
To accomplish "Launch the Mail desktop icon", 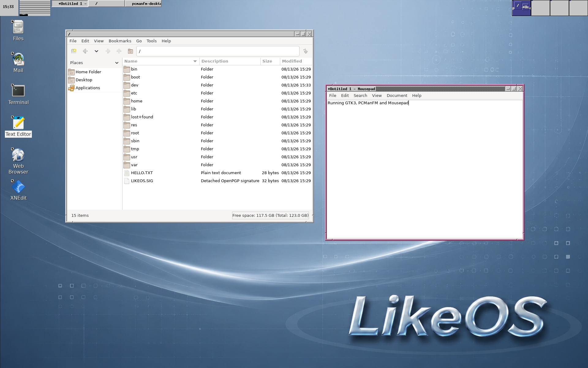I will [x=18, y=62].
